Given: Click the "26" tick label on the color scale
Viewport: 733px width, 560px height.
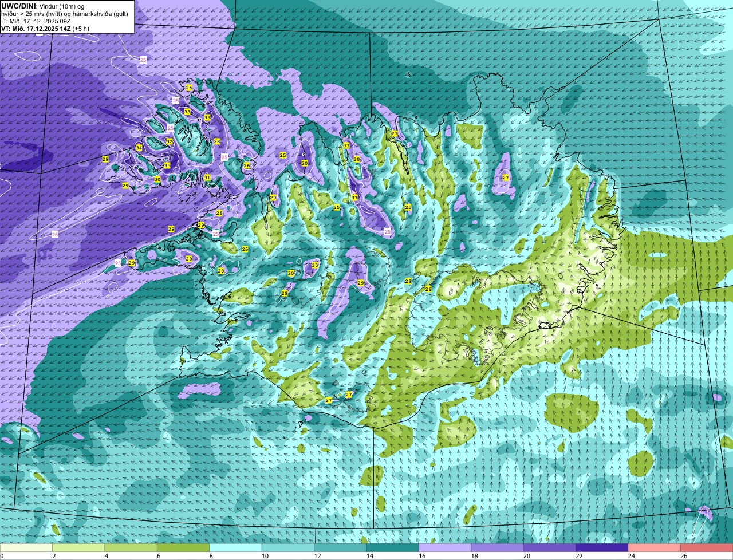Looking at the screenshot, I should pyautogui.click(x=683, y=556).
